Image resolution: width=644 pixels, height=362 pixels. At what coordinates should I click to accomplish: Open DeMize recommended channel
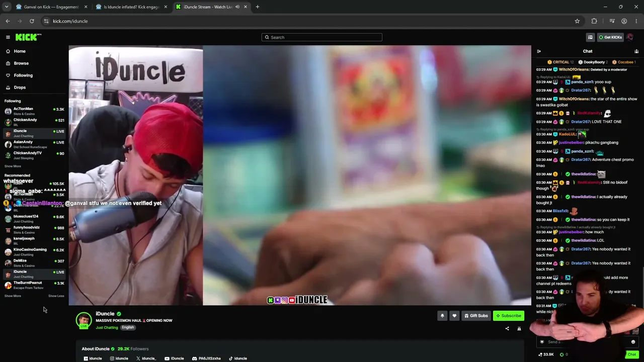pyautogui.click(x=34, y=263)
